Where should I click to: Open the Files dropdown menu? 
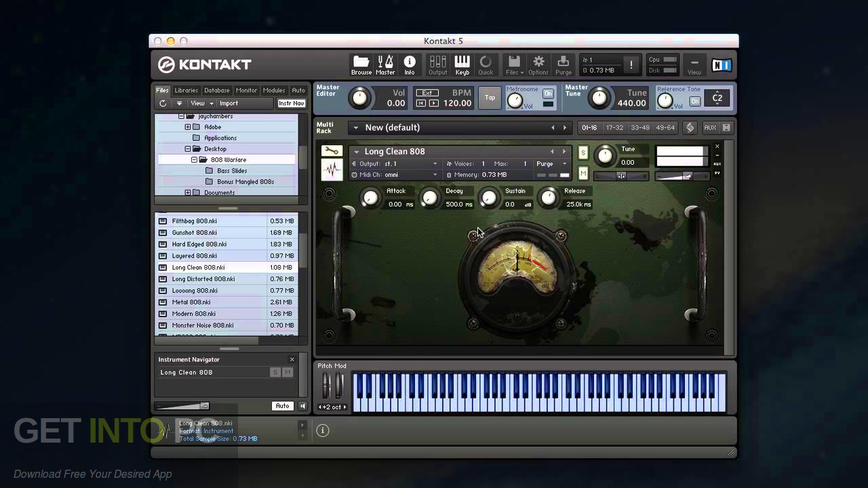click(x=515, y=65)
